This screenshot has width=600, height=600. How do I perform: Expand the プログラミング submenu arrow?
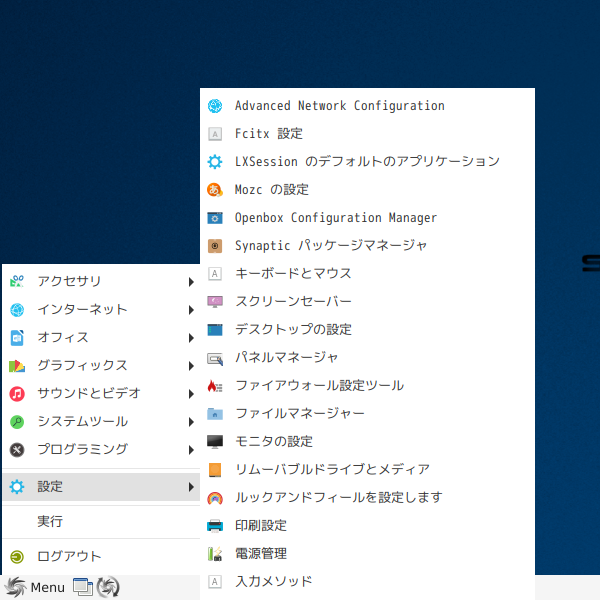click(191, 450)
